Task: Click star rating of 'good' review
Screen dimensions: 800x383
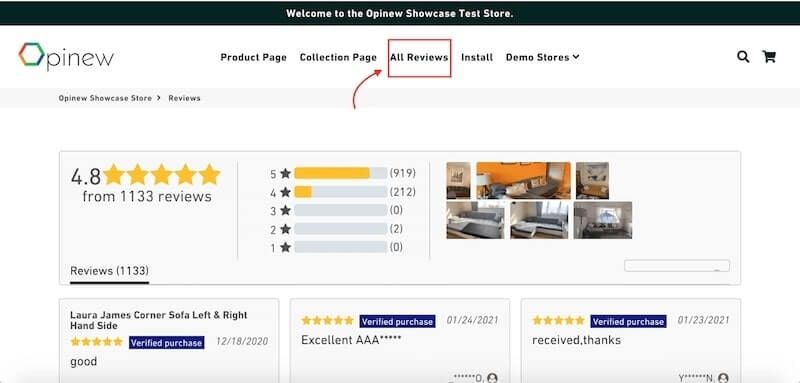Action: pos(96,342)
